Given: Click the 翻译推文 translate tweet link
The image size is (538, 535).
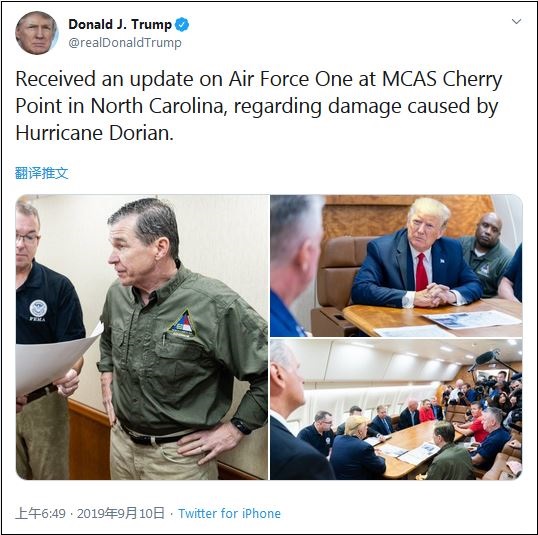Looking at the screenshot, I should [x=42, y=173].
